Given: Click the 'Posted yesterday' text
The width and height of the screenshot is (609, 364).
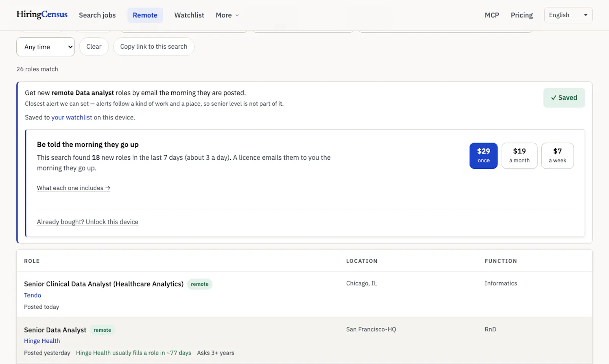Looking at the screenshot, I should tap(47, 353).
